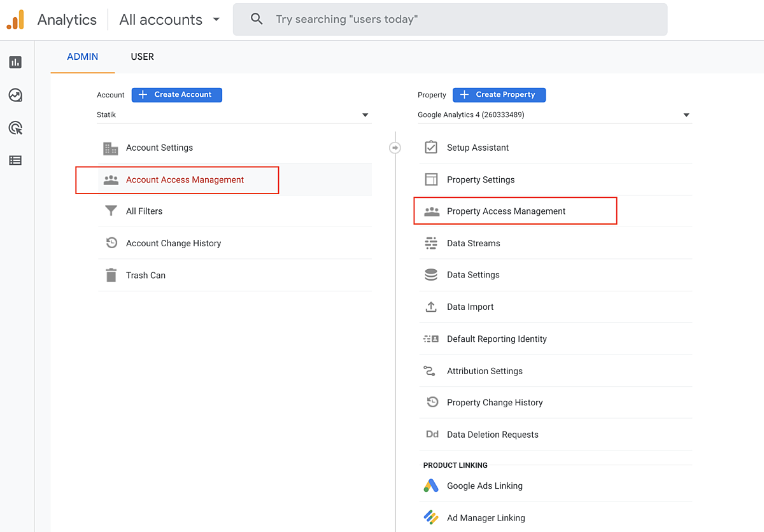Click the Data Settings database icon
Image resolution: width=764 pixels, height=532 pixels.
click(431, 275)
